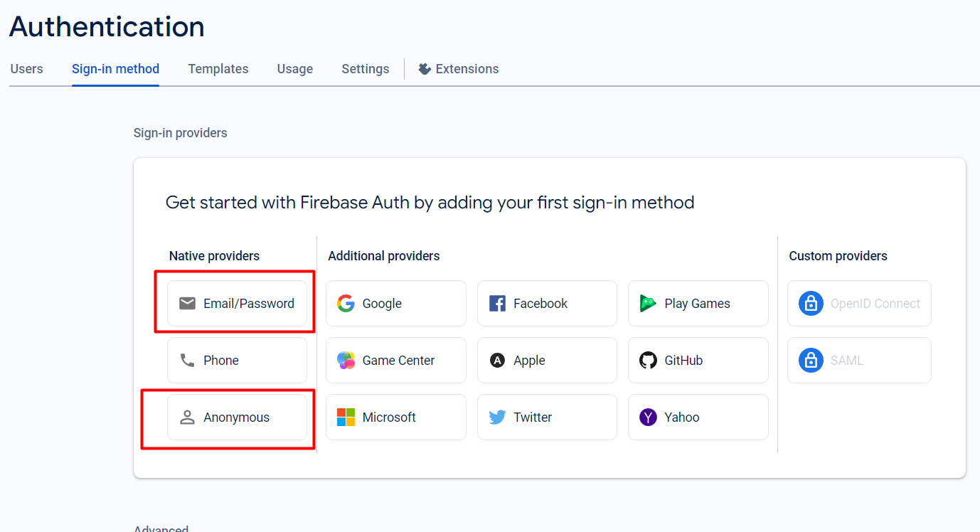
Task: Click the GitHub octocat icon
Action: tap(648, 361)
